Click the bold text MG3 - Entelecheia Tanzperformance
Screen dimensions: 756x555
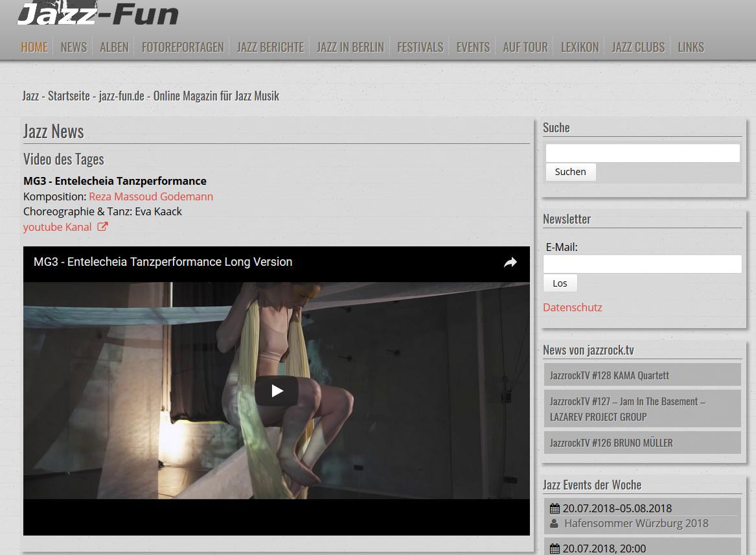(115, 181)
